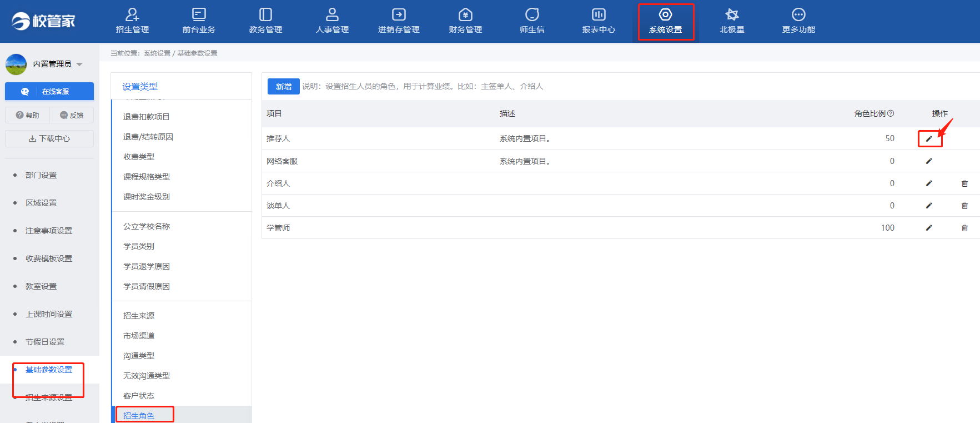The width and height of the screenshot is (980, 423).
Task: Open 更多功能 menu
Action: click(x=798, y=21)
